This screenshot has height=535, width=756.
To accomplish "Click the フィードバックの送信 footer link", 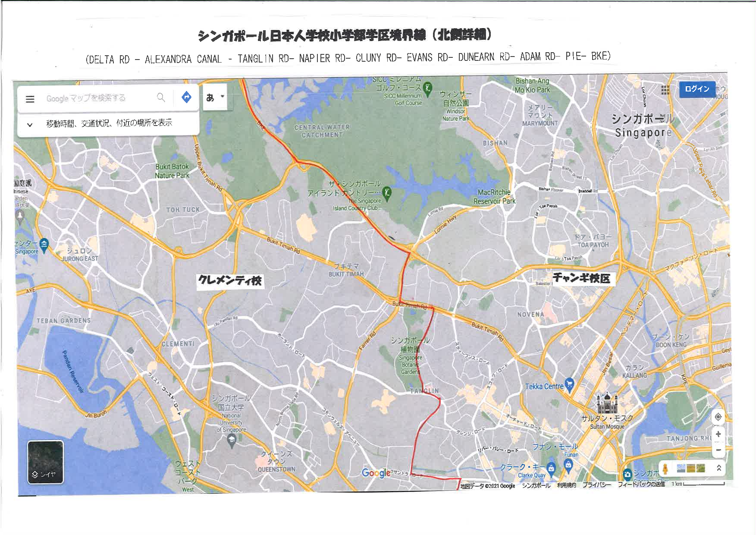I will (641, 485).
